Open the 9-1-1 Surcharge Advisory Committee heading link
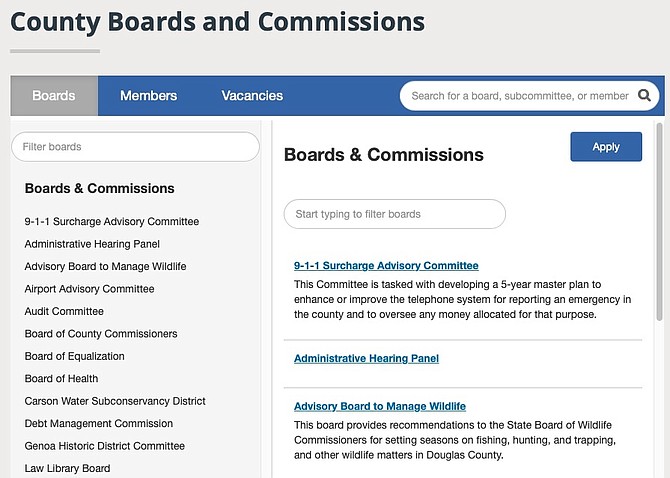670x478 pixels. tap(386, 266)
